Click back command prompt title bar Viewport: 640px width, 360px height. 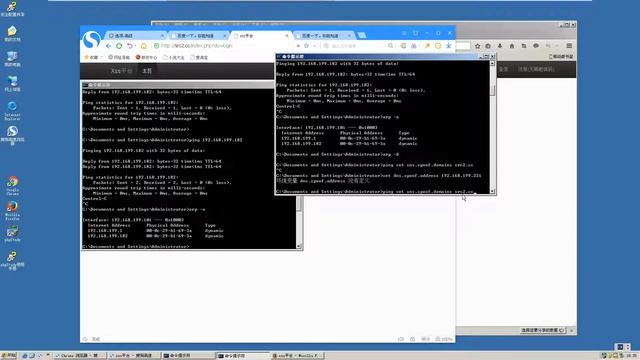[178, 85]
